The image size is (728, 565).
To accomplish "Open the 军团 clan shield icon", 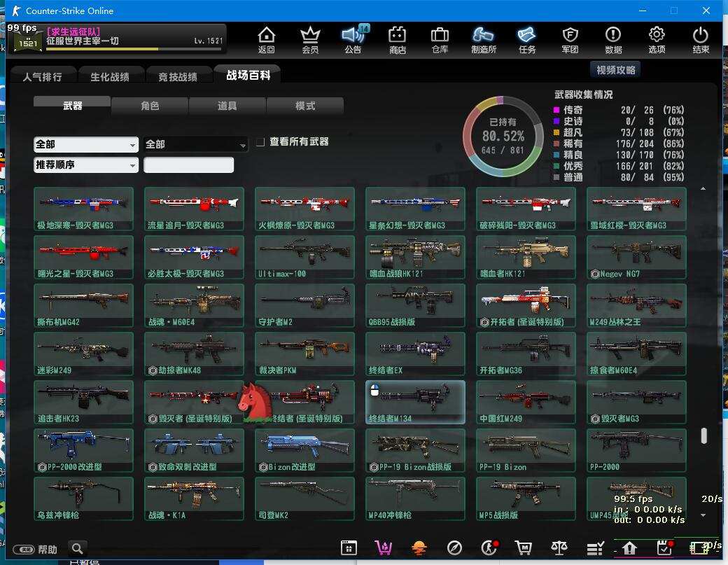I will pyautogui.click(x=570, y=39).
